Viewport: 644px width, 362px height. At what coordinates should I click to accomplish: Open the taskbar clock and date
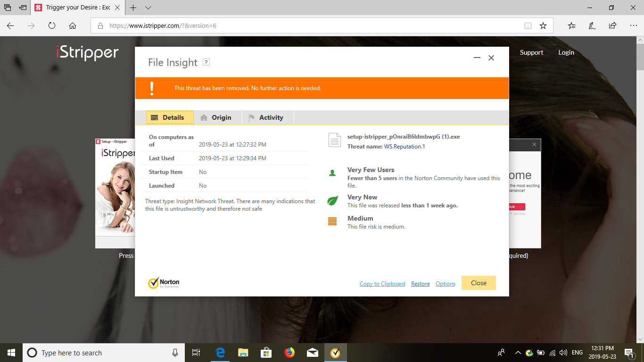(602, 353)
